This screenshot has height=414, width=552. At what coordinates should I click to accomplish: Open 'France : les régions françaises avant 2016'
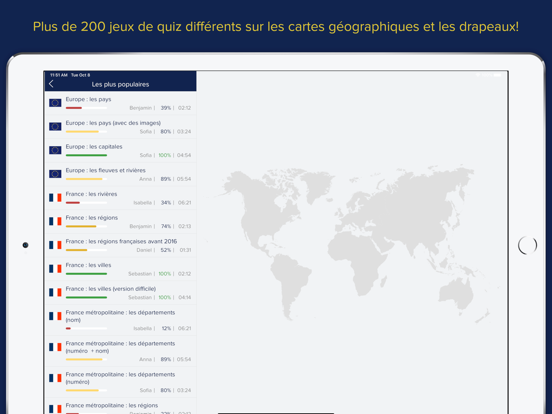120,245
